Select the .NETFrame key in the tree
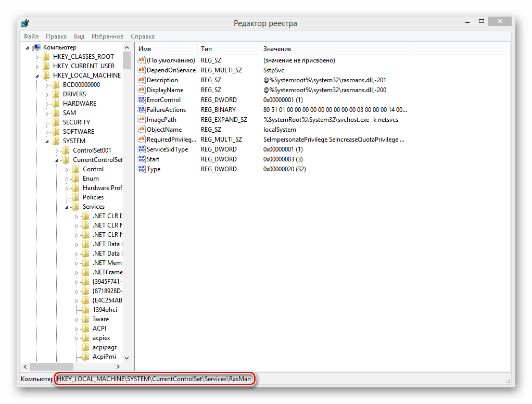532x404 pixels. (107, 272)
